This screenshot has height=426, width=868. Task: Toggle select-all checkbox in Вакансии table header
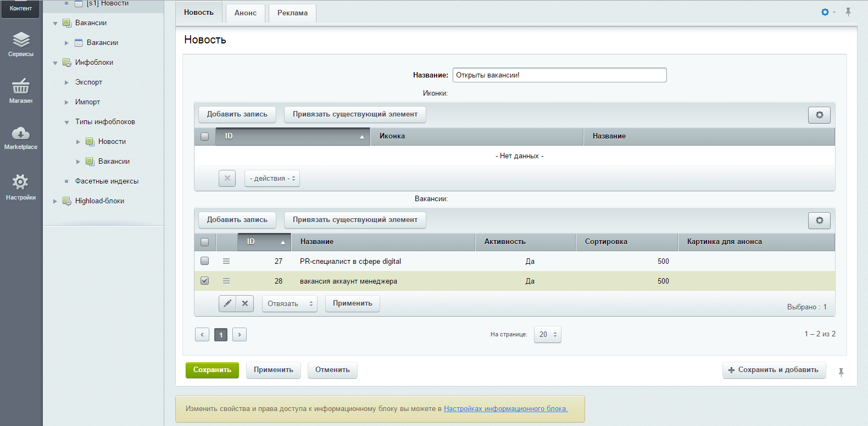pos(205,242)
